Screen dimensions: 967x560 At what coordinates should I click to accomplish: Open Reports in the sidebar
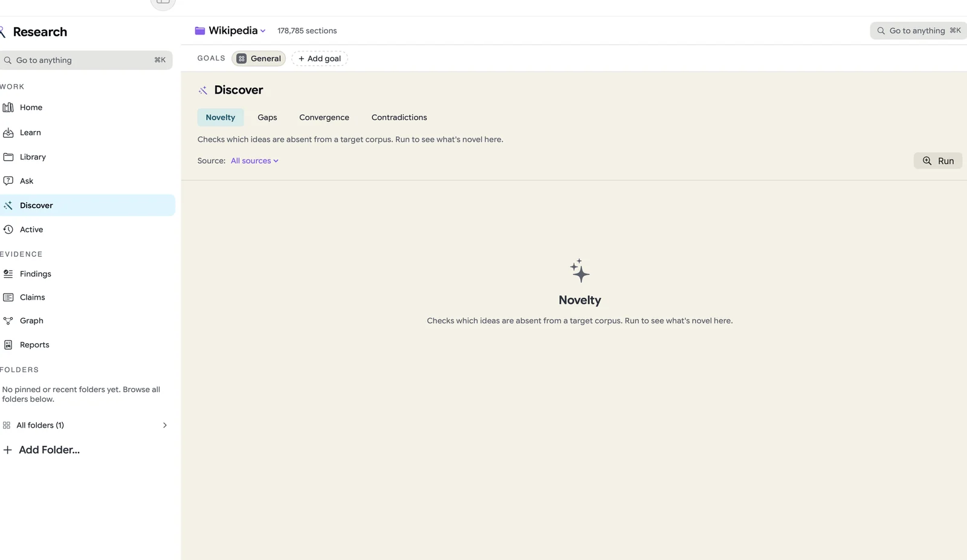(x=86, y=345)
